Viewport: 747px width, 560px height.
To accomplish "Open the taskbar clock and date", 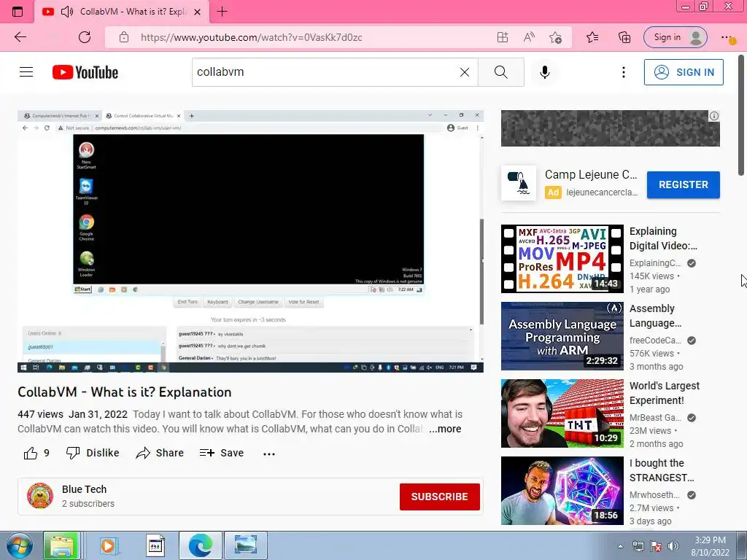I will 710,545.
